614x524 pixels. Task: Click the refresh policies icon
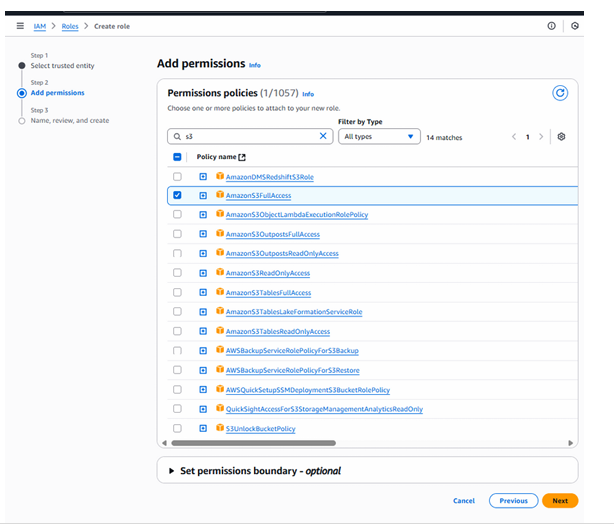(560, 93)
